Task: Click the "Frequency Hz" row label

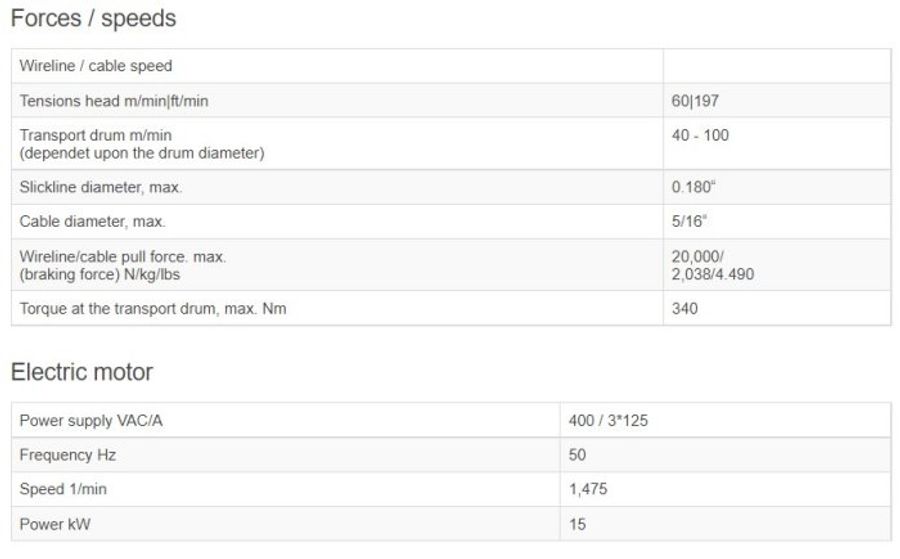Action: click(x=68, y=455)
